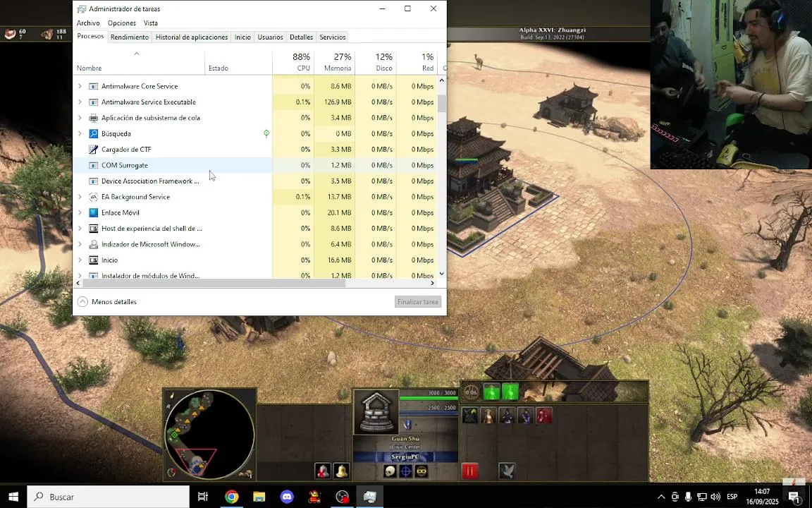Click the Finalizar tarea button

click(418, 302)
